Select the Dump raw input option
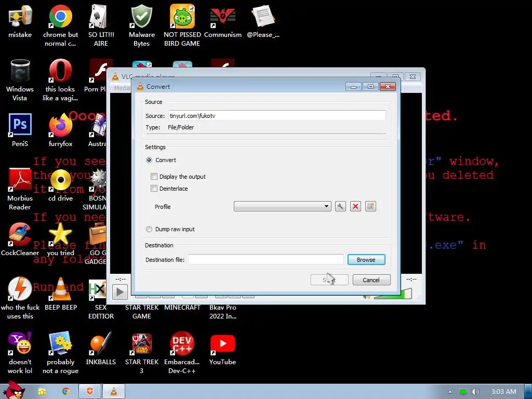The height and width of the screenshot is (399, 532). point(149,229)
